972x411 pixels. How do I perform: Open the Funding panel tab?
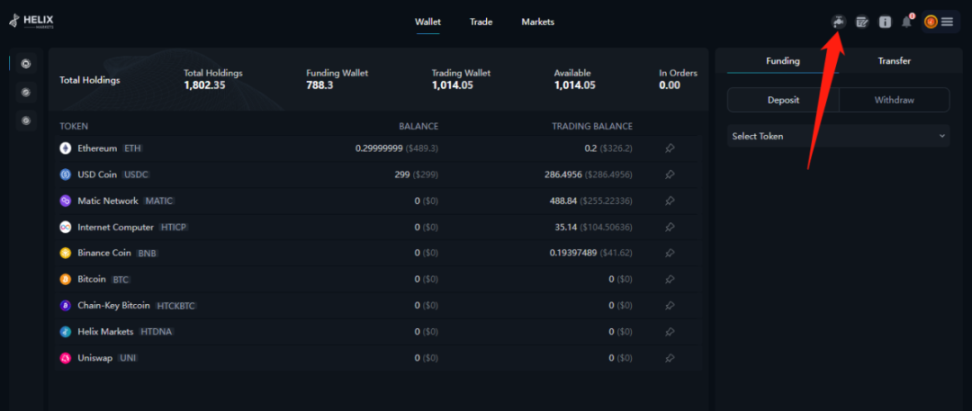click(783, 61)
